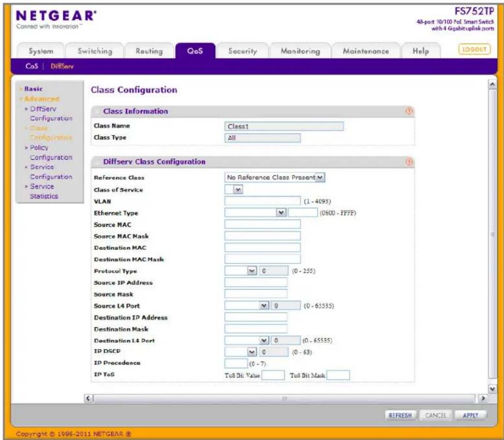Switch to the System tab
The width and height of the screenshot is (504, 440).
(x=41, y=51)
